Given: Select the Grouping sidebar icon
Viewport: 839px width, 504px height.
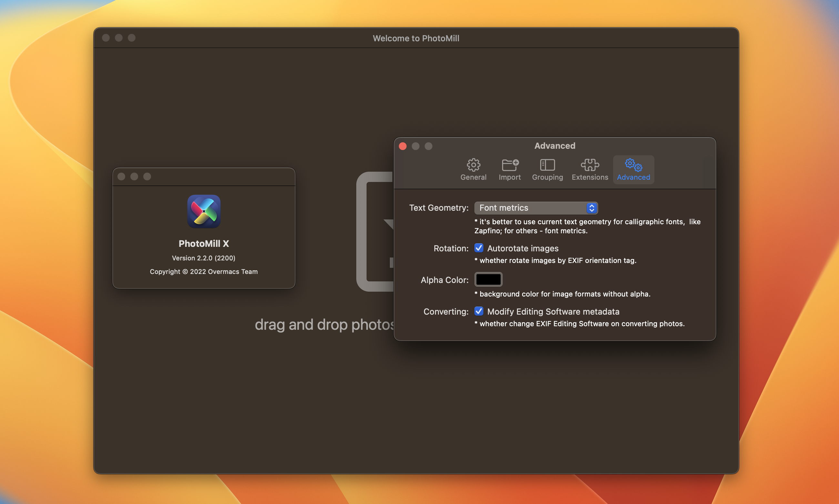Looking at the screenshot, I should [x=547, y=165].
